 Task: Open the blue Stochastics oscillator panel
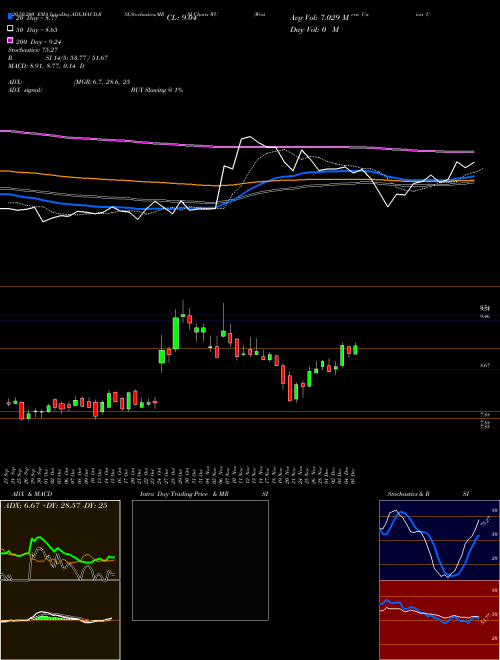click(x=439, y=540)
